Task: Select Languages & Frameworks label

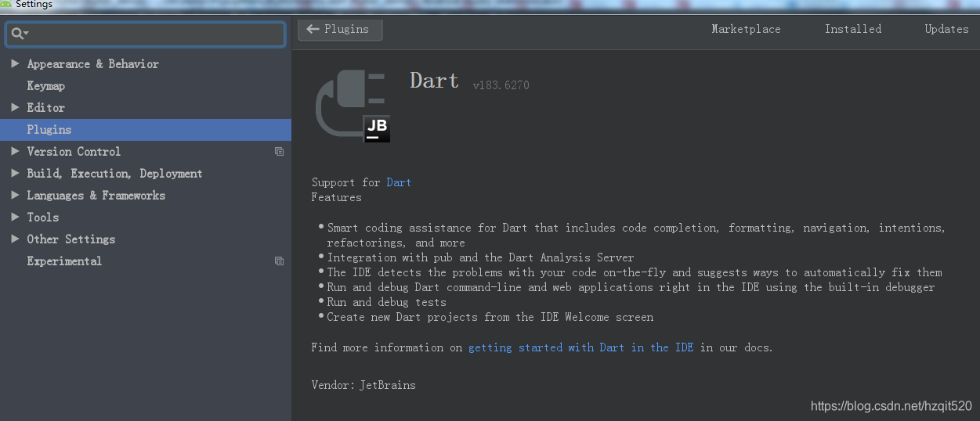Action: (x=96, y=196)
